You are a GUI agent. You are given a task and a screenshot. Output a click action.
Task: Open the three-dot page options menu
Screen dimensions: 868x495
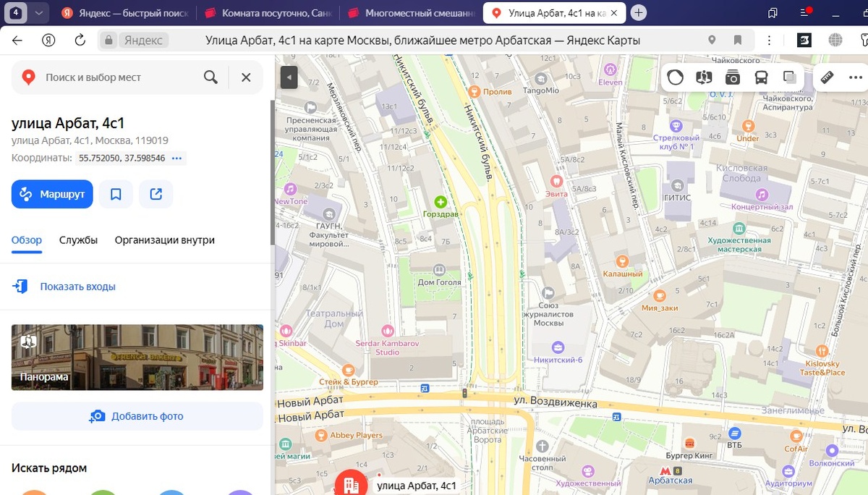(x=770, y=41)
